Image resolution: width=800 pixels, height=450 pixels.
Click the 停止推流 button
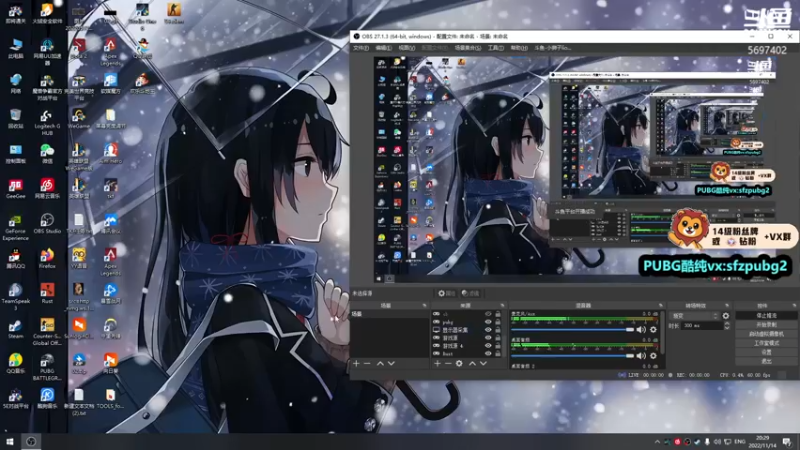click(766, 316)
